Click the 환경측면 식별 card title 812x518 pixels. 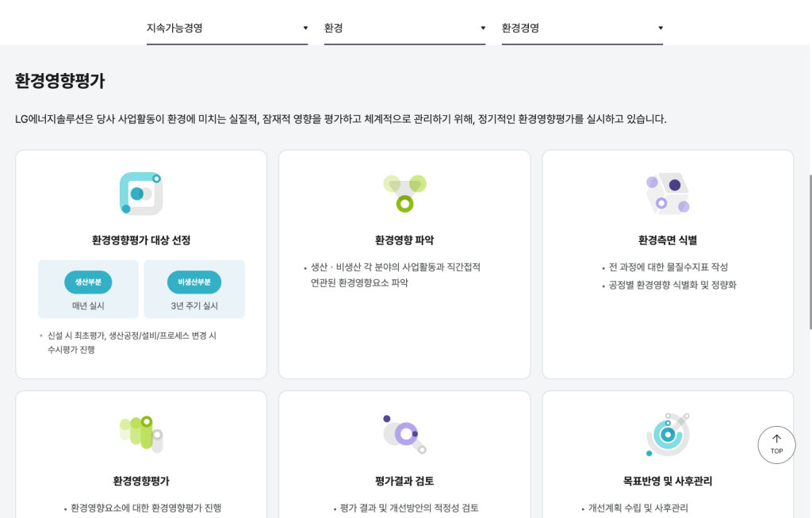668,240
